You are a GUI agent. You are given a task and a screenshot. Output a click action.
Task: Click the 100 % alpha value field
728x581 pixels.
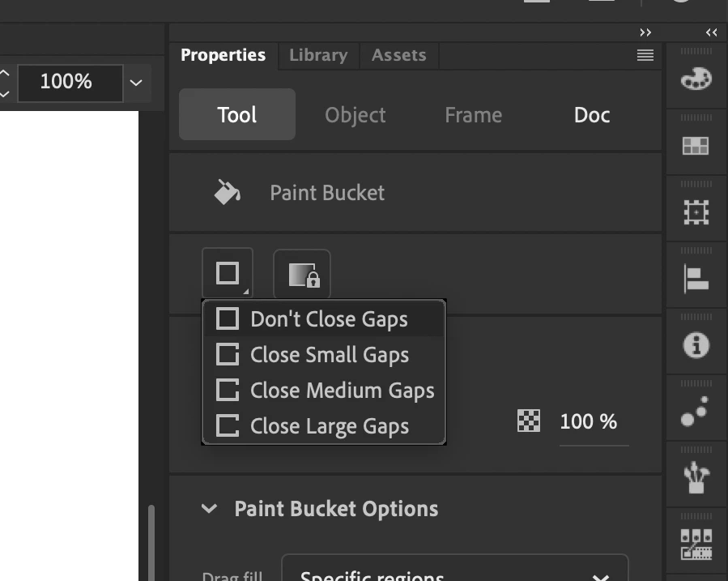tap(589, 421)
